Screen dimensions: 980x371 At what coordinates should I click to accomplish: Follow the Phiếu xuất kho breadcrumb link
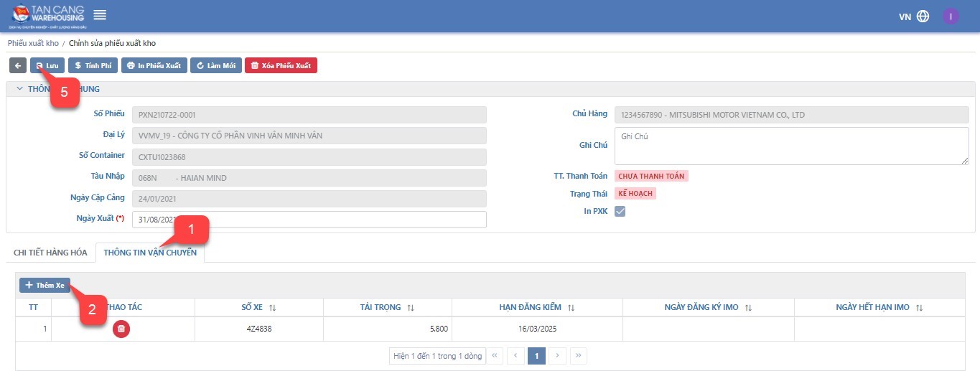pyautogui.click(x=32, y=43)
